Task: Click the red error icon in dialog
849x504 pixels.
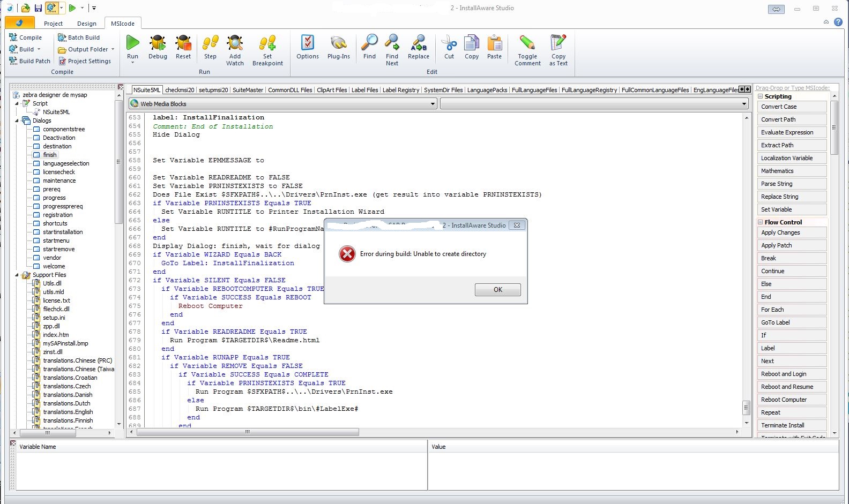Action: [x=347, y=254]
